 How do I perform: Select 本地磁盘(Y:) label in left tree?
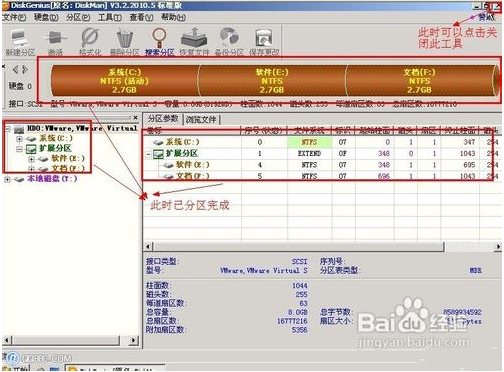[52, 179]
